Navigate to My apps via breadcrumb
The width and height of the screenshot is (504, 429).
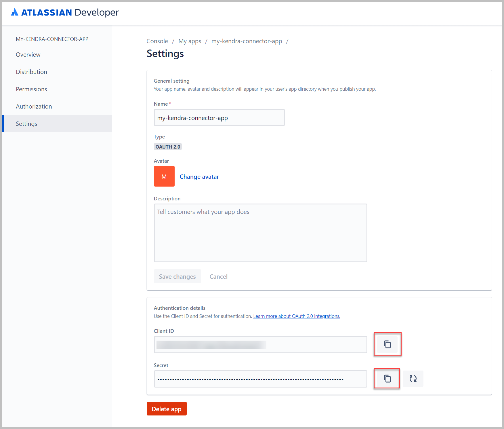coord(190,41)
